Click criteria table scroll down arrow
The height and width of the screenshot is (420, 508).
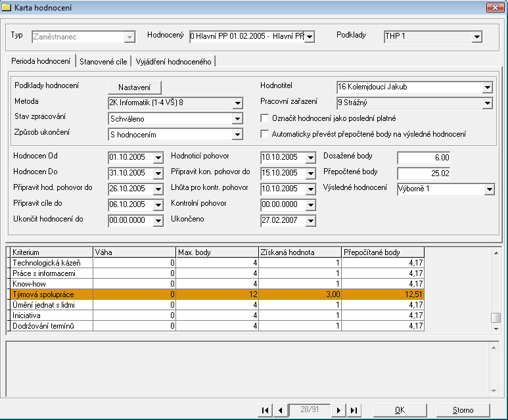pos(496,329)
